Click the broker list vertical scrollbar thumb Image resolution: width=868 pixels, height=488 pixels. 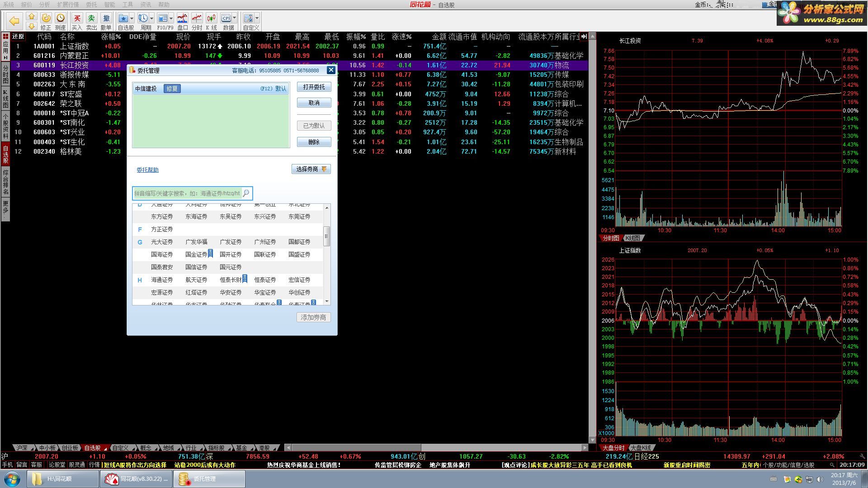[x=327, y=236]
